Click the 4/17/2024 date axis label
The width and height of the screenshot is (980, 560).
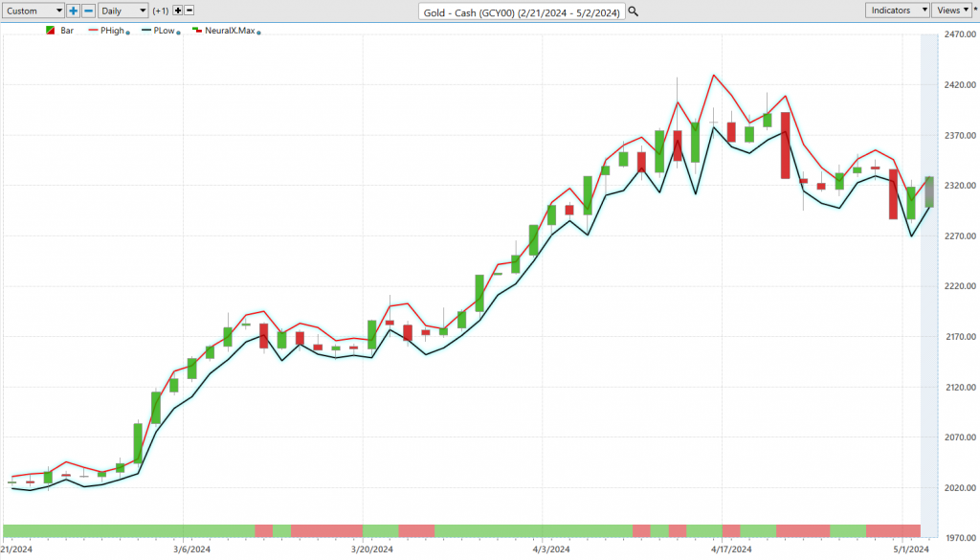731,549
